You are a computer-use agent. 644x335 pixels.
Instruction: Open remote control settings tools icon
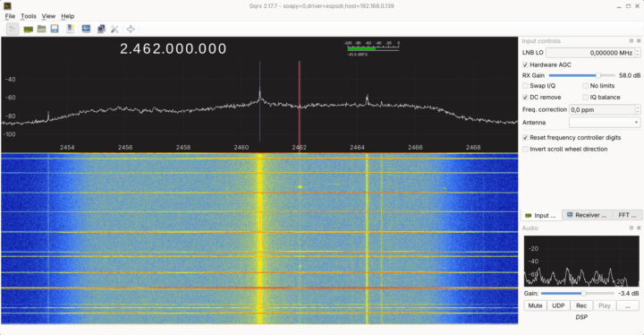tap(114, 29)
